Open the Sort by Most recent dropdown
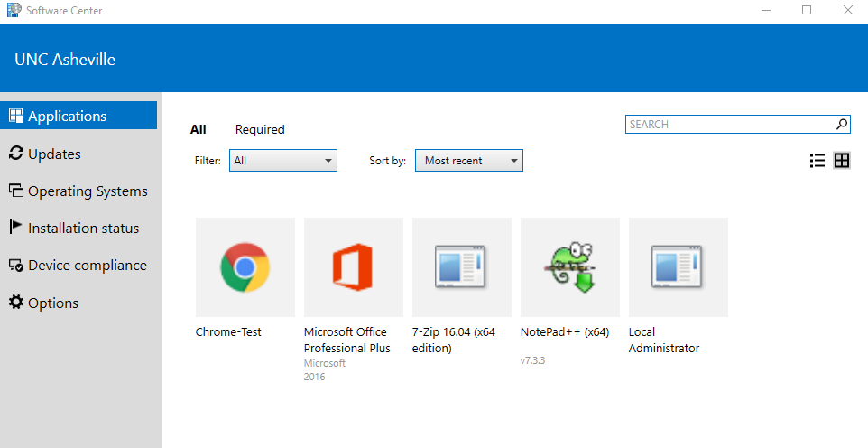The width and height of the screenshot is (868, 448). pyautogui.click(x=468, y=161)
